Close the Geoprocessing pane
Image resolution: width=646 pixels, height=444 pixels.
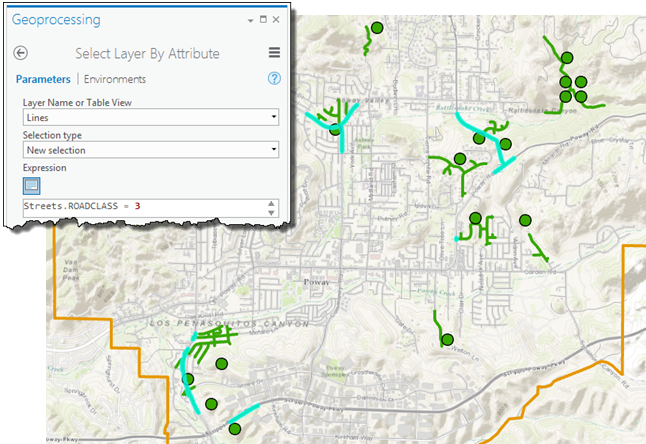276,20
